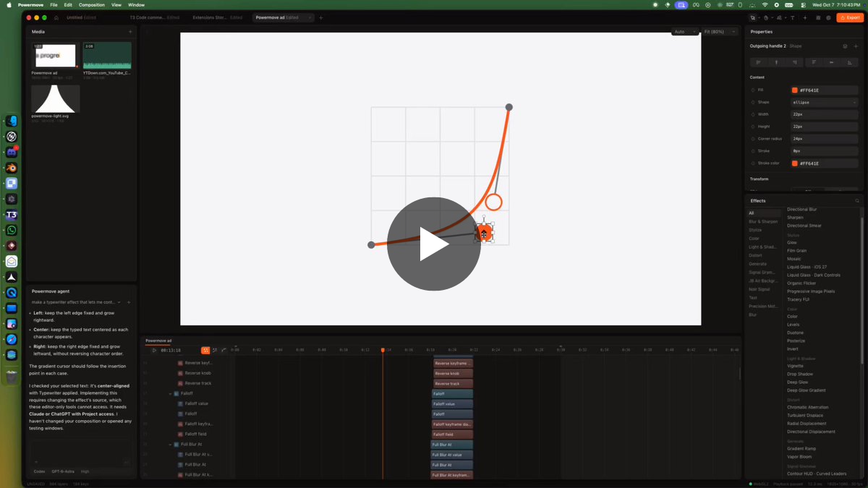Collapse the Falloff layer group
This screenshot has width=868, height=488.
coord(171,393)
